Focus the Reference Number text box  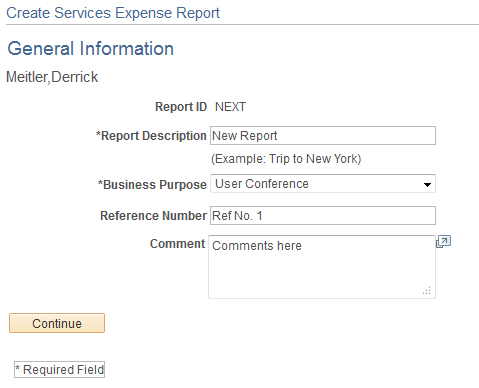click(323, 215)
